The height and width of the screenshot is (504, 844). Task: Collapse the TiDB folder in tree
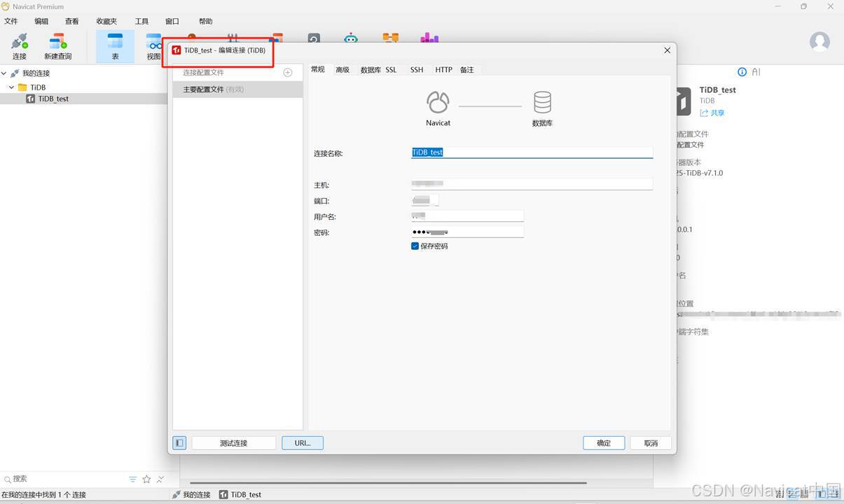pos(12,87)
